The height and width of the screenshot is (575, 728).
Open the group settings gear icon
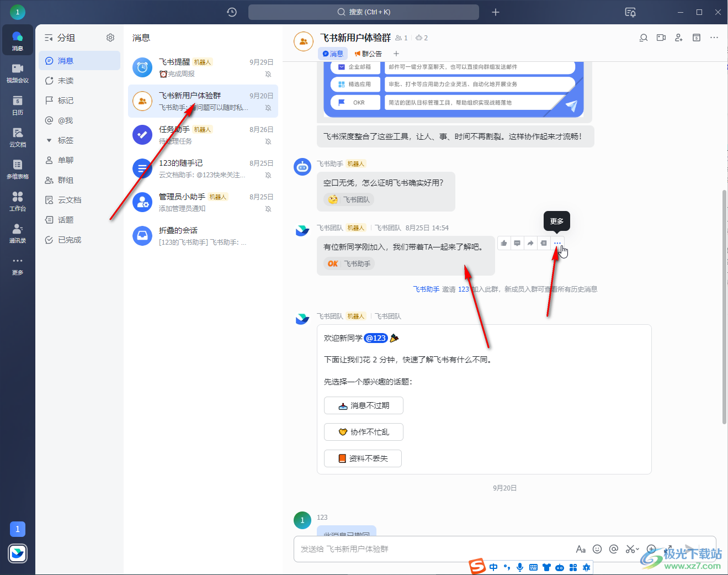[x=110, y=38]
